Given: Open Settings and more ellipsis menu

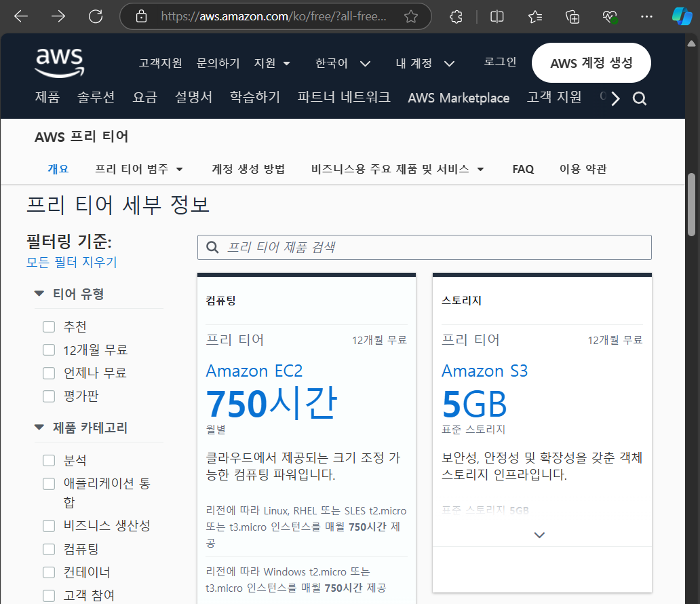Looking at the screenshot, I should 646,16.
